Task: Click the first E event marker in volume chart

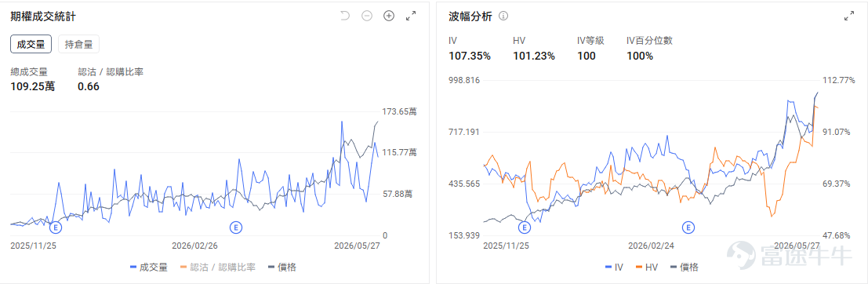Action: click(x=55, y=227)
